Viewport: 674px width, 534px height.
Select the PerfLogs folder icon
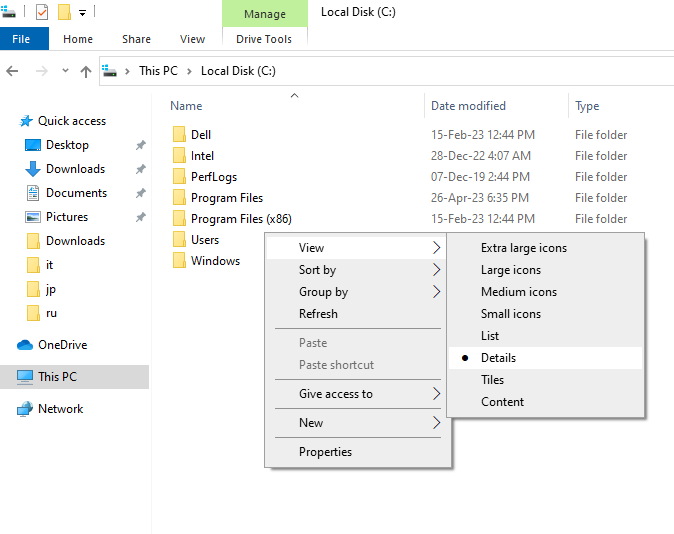tap(179, 177)
